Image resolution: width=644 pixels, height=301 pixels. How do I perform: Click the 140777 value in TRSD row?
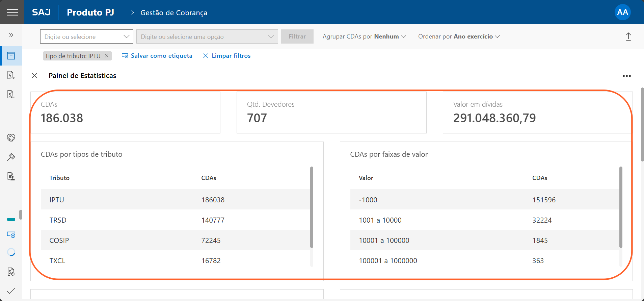[213, 220]
